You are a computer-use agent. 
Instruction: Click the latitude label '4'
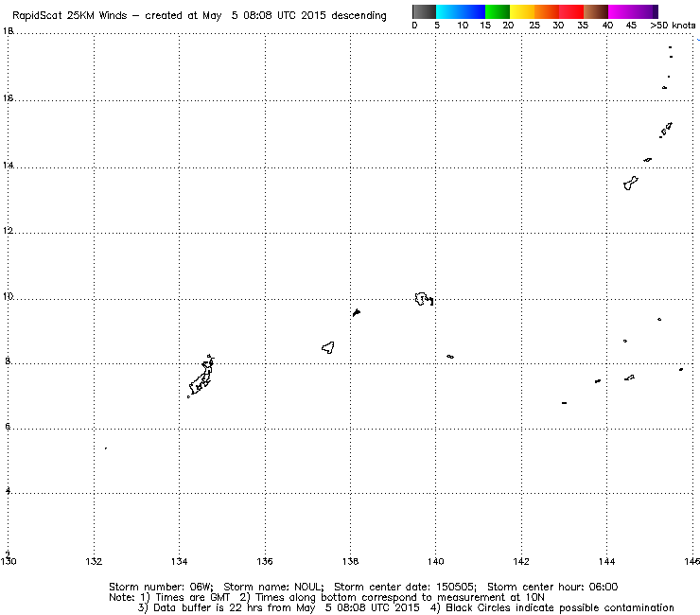[x=8, y=491]
